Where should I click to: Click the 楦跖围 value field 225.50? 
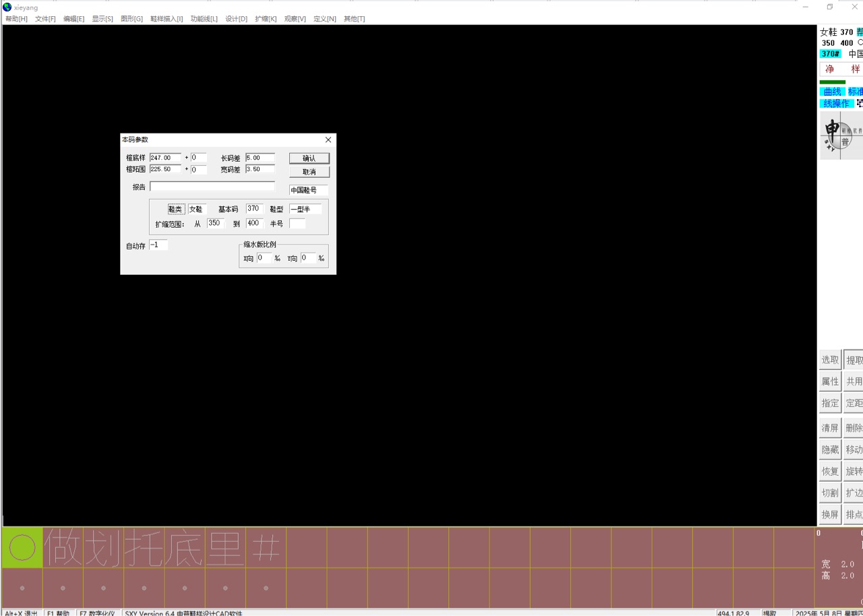pyautogui.click(x=165, y=169)
